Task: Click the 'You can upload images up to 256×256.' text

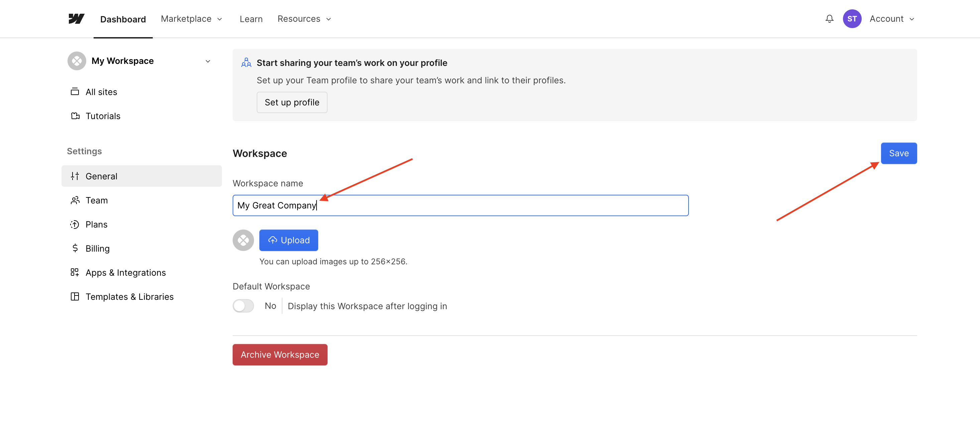Action: click(333, 261)
